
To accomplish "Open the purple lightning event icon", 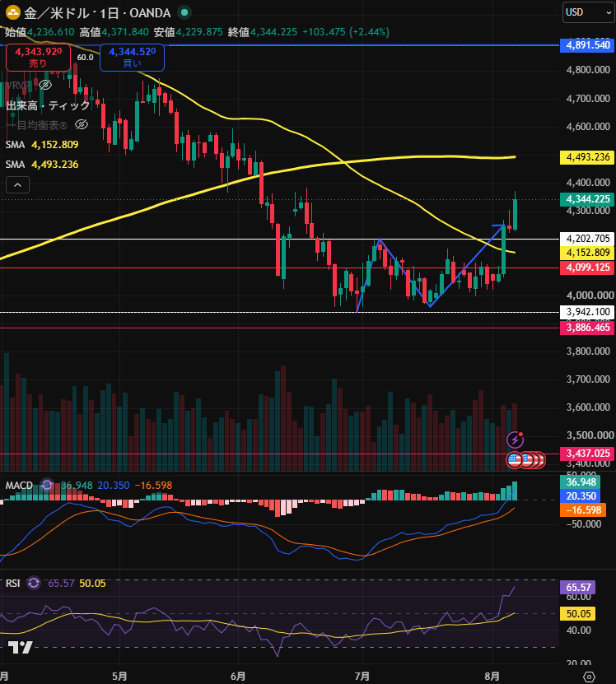I will pos(516,440).
